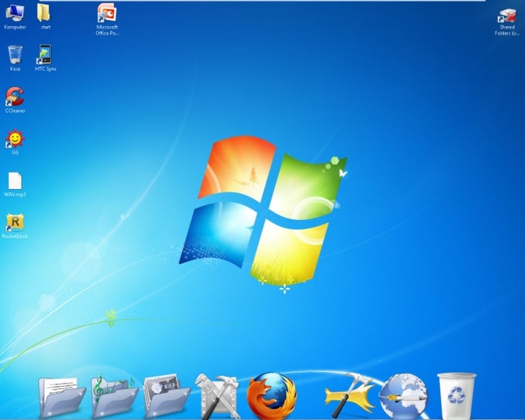Open the globe network dock icon
The height and width of the screenshot is (420, 525).
[x=404, y=396]
